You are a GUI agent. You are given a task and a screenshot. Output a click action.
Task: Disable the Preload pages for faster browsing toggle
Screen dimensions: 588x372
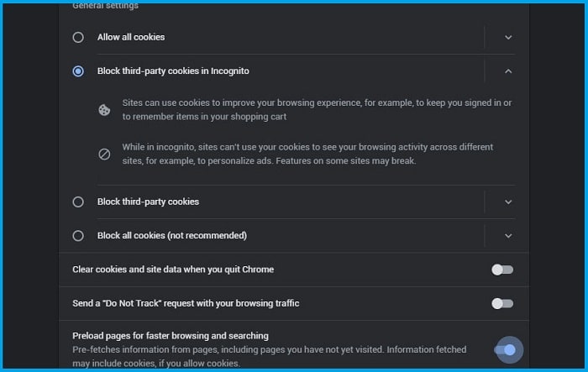coord(505,350)
